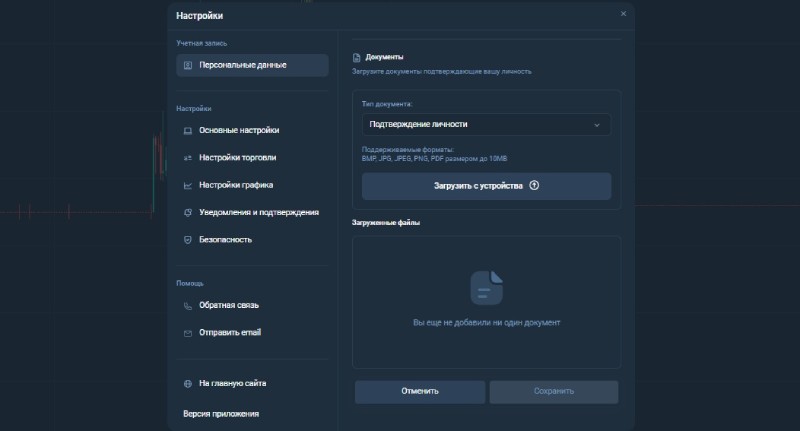Click the globe icon for На главную сайта
The image size is (800, 431).
(188, 383)
